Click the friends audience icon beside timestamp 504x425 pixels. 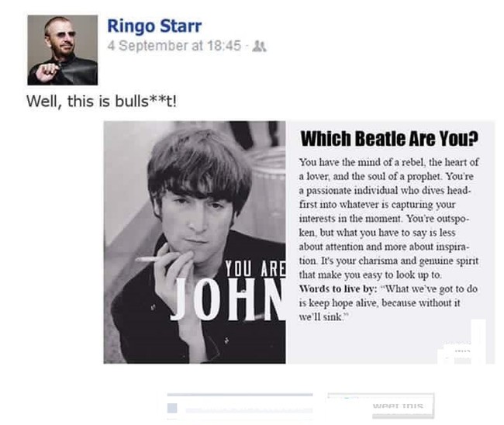259,47
